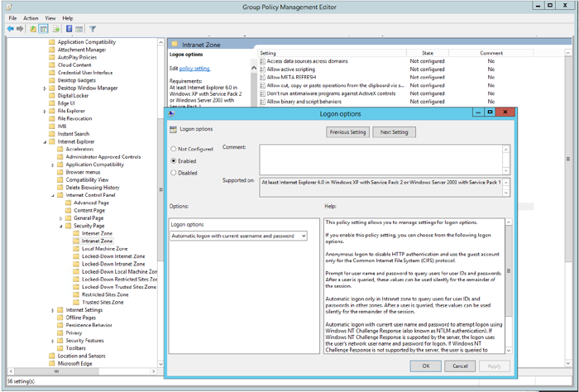Click the Up one level folder icon
The width and height of the screenshot is (579, 392).
34,28
